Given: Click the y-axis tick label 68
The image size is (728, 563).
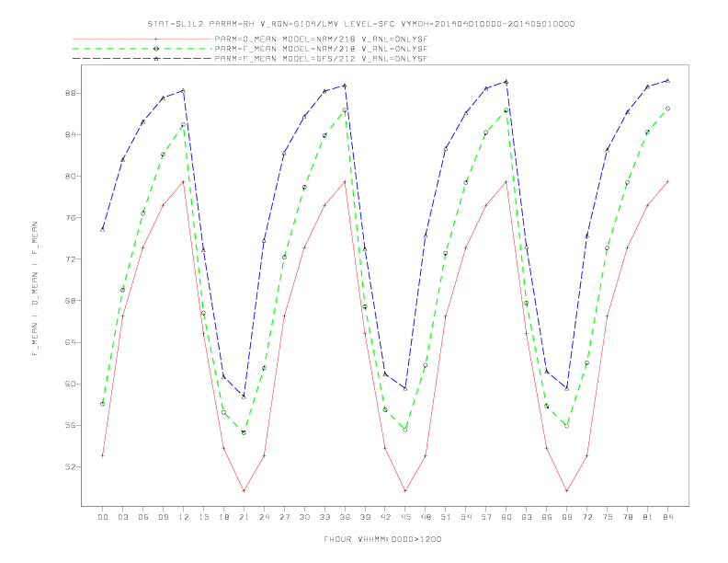Looking at the screenshot, I should [69, 301].
